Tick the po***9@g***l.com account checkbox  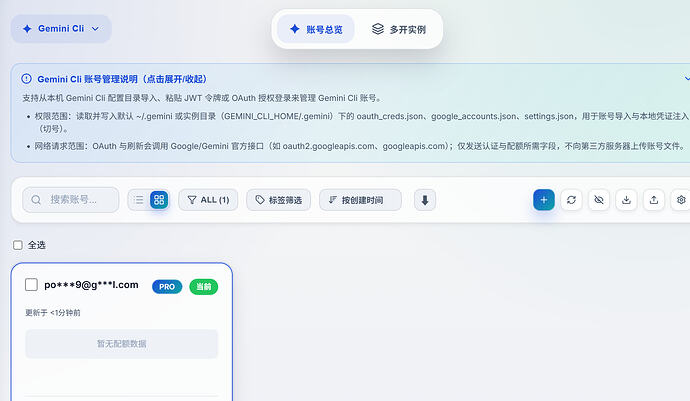[31, 285]
